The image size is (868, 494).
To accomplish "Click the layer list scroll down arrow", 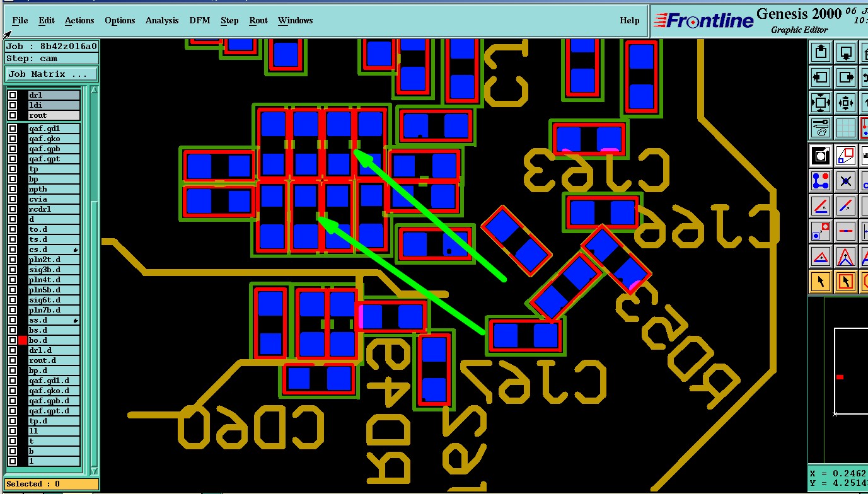I will [x=95, y=470].
